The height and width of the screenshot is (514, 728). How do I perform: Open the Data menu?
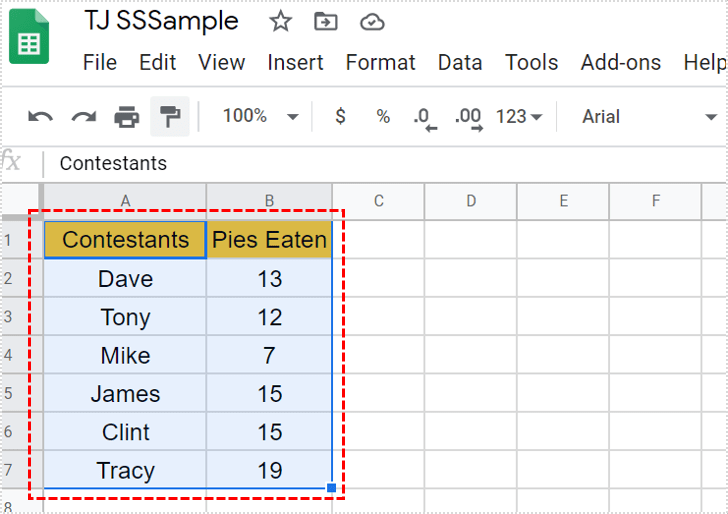click(460, 62)
